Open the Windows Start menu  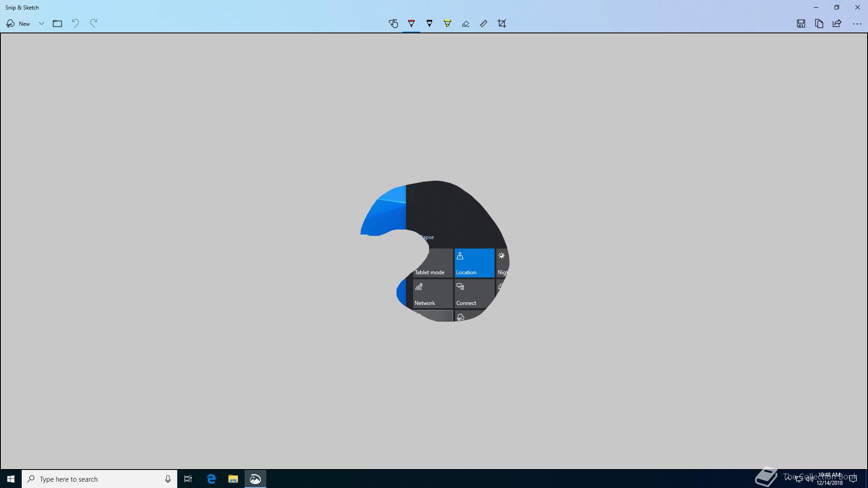[11, 479]
